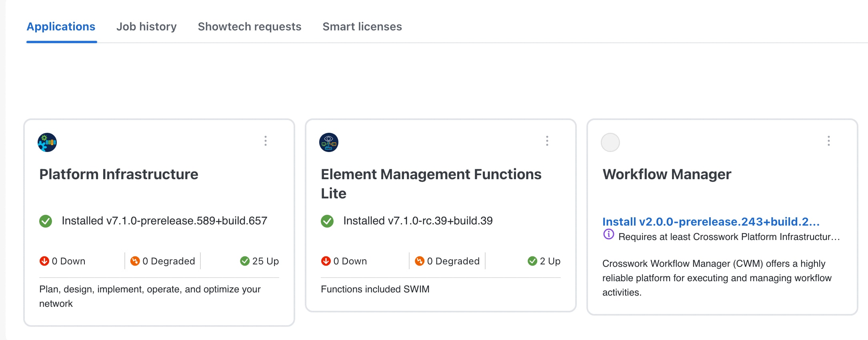Open Workflow Manager three-dot options menu
The width and height of the screenshot is (868, 340).
(x=829, y=141)
